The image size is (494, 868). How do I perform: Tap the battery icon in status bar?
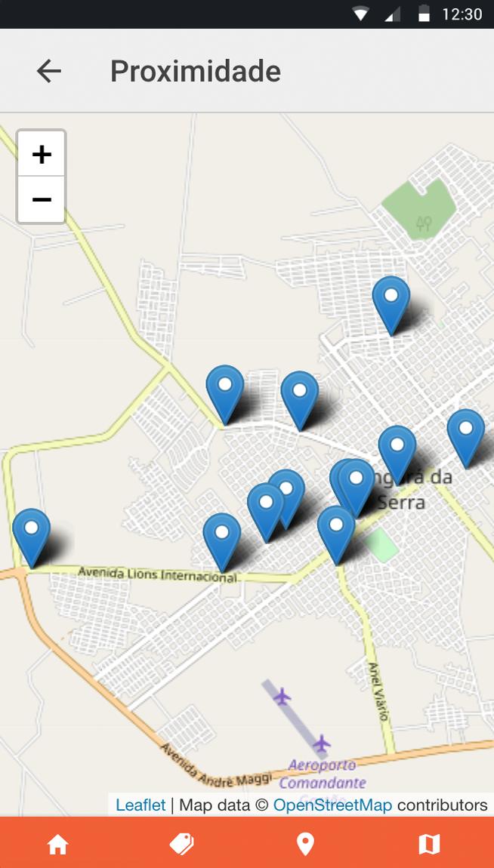tap(424, 14)
